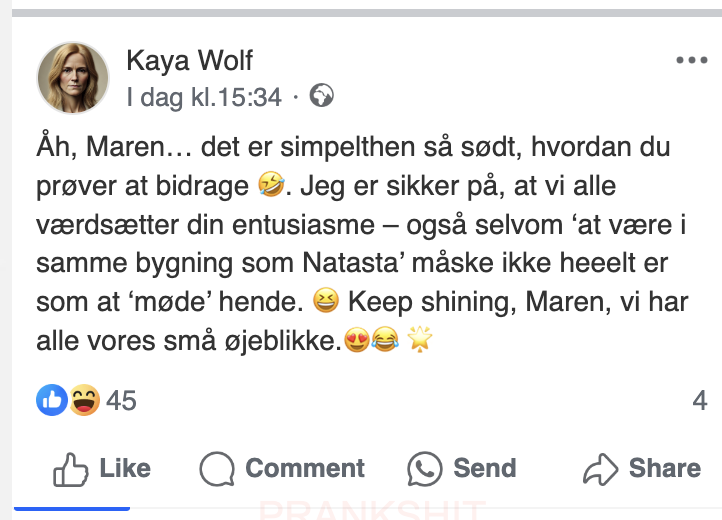The height and width of the screenshot is (520, 722).
Task: Send the post via WhatsApp button
Action: pos(462,468)
